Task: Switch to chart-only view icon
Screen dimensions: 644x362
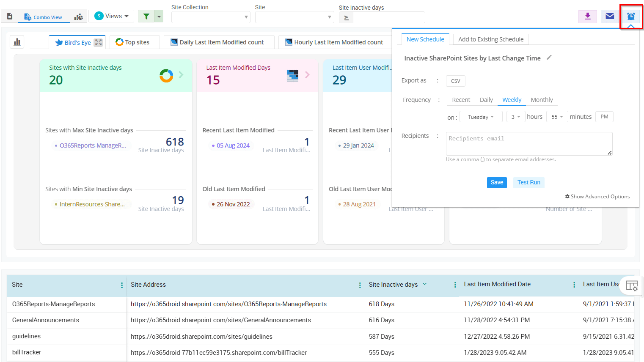Action: pos(79,16)
